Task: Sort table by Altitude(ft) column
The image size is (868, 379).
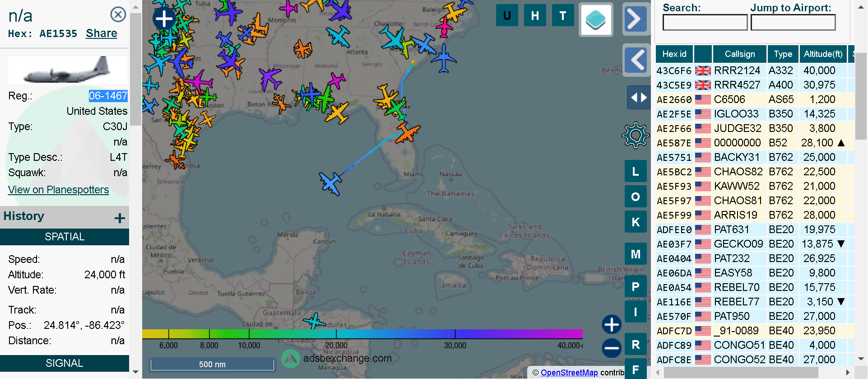Action: point(823,54)
